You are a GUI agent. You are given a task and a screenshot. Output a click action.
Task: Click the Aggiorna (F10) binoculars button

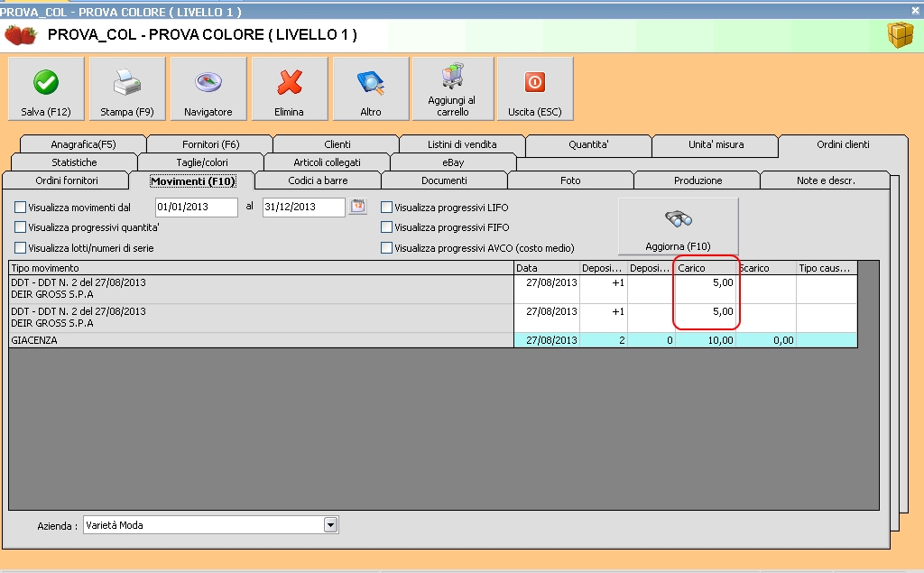tap(678, 226)
